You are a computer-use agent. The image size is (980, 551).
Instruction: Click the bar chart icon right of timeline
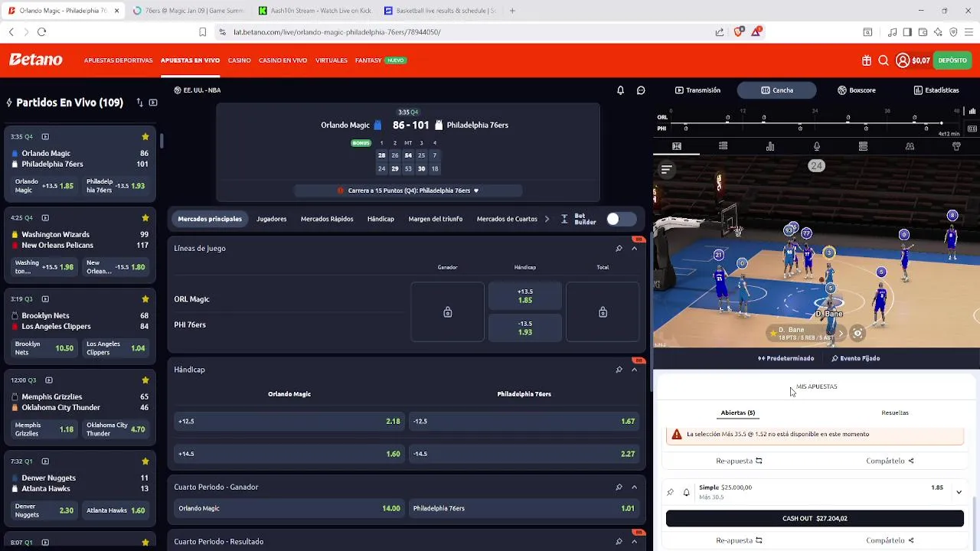[x=972, y=112]
